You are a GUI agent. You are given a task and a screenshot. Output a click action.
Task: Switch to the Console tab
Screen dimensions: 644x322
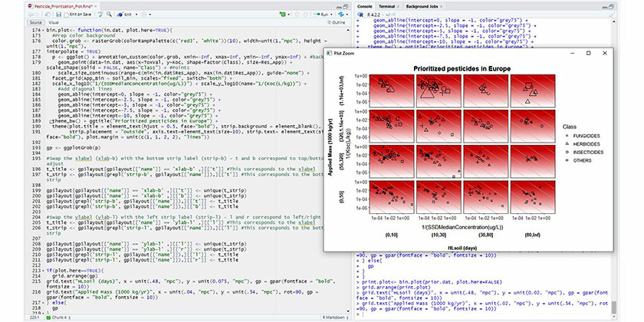(x=365, y=7)
